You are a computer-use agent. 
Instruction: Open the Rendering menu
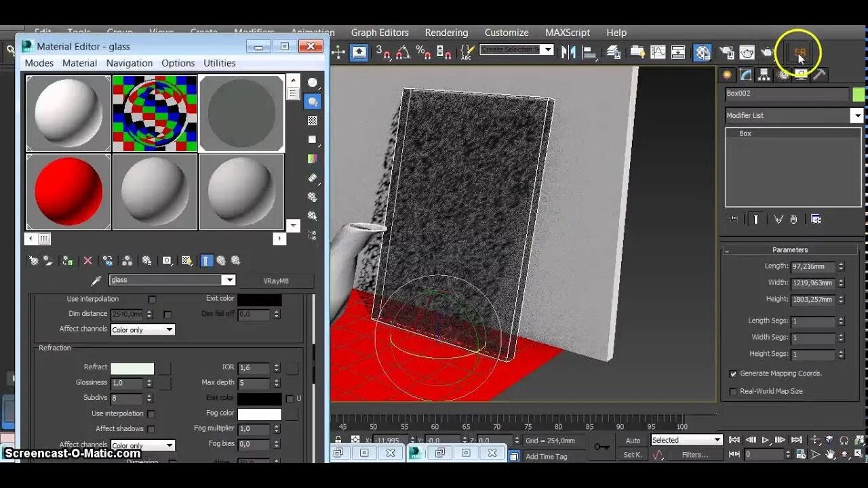pyautogui.click(x=446, y=33)
